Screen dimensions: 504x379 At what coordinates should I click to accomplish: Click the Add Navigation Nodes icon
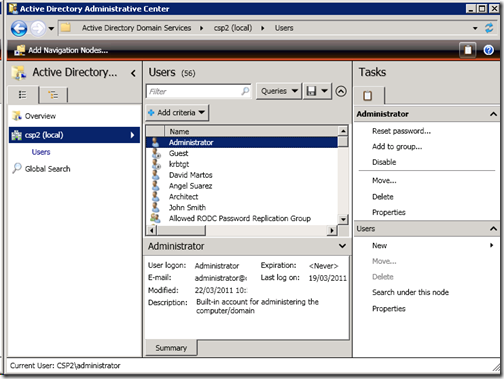pos(19,50)
